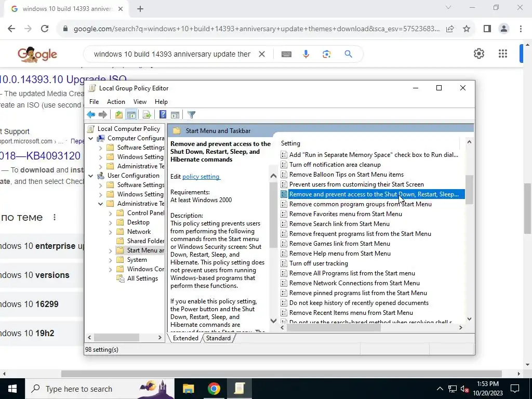Image resolution: width=532 pixels, height=399 pixels.
Task: Open the KB4093120 search result link
Action: [40, 156]
